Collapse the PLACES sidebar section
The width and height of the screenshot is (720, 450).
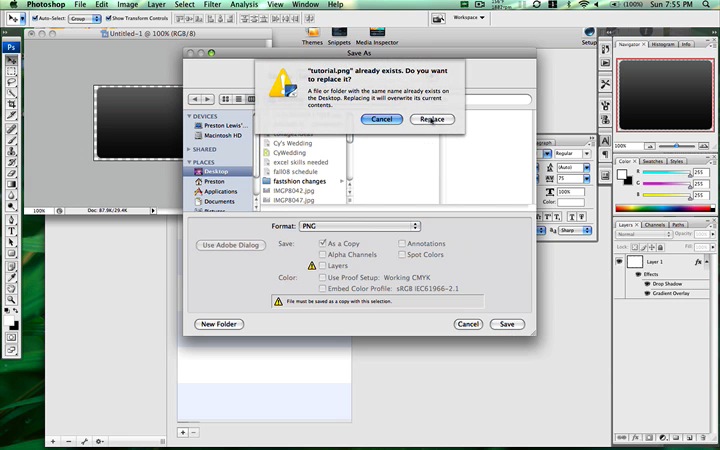189,162
